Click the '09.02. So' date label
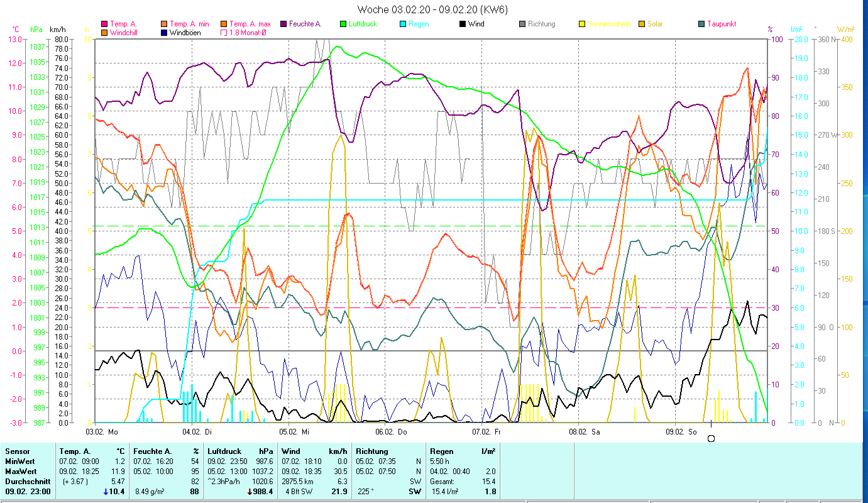The image size is (868, 503). tap(681, 432)
